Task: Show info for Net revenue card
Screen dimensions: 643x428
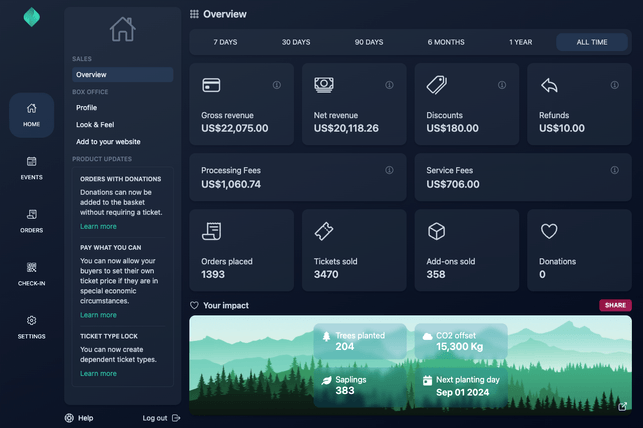Action: pos(389,85)
